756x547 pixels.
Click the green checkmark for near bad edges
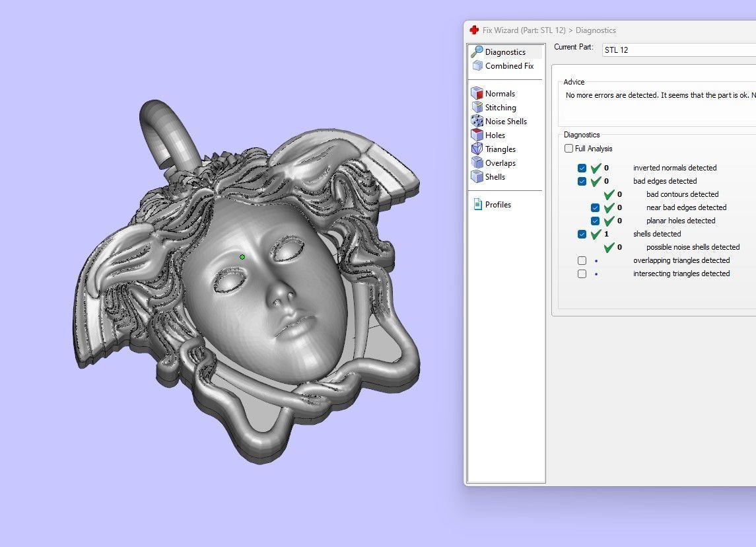click(x=609, y=207)
